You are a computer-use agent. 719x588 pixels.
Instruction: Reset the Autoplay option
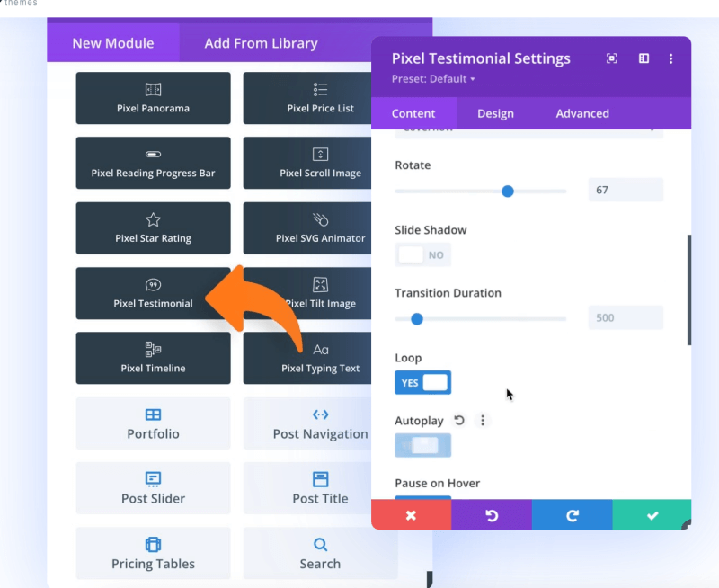(x=459, y=420)
